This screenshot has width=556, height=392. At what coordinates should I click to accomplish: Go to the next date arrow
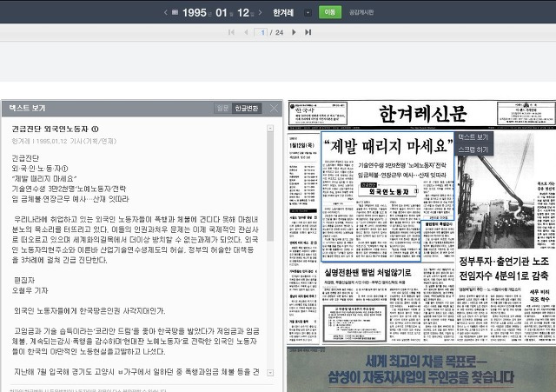point(261,12)
